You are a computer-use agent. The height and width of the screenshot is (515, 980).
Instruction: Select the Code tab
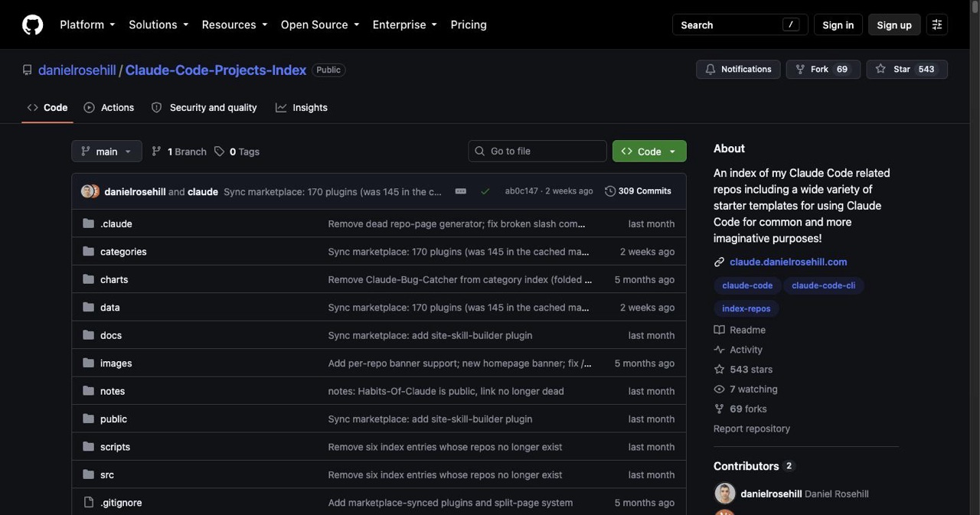(47, 108)
